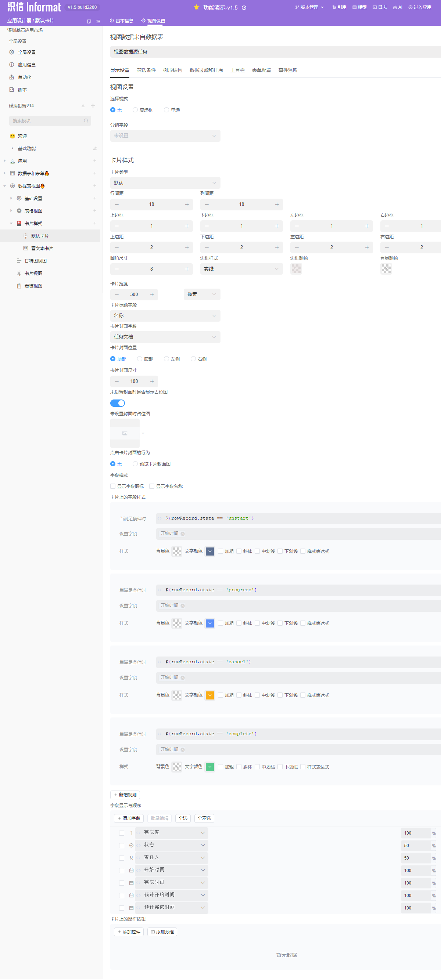Click the 日志 log icon in header
The height and width of the screenshot is (980, 441).
(x=374, y=7)
